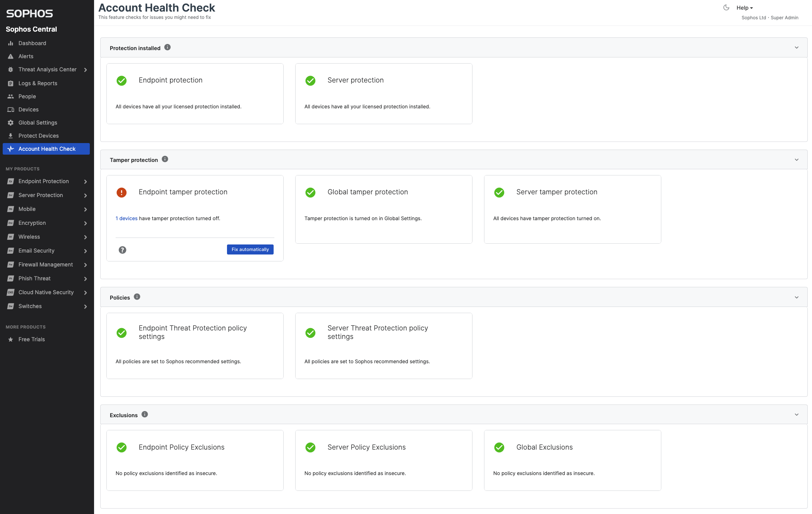Open Server Protection product
Image resolution: width=812 pixels, height=514 pixels.
coord(40,195)
